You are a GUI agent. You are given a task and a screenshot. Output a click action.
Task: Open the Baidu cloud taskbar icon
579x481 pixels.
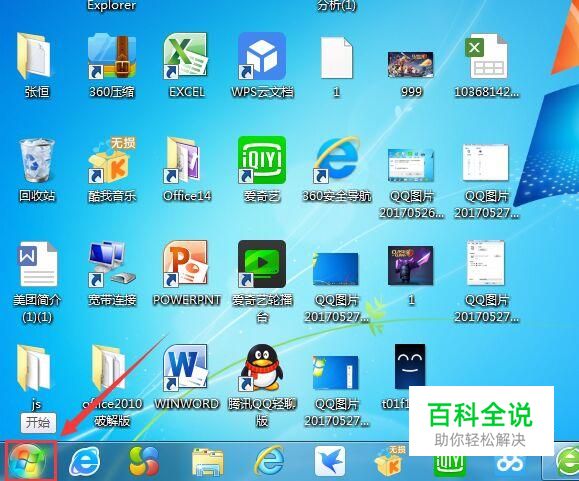pyautogui.click(x=510, y=465)
